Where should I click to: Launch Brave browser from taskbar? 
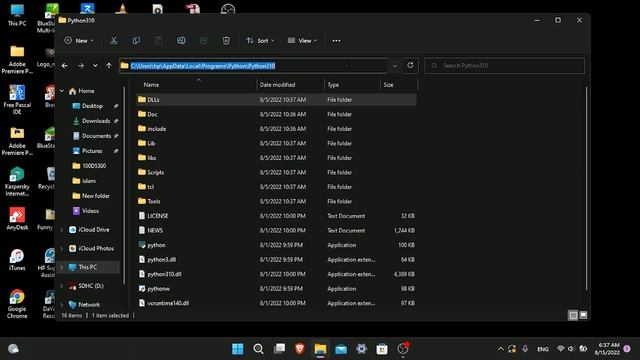point(300,349)
